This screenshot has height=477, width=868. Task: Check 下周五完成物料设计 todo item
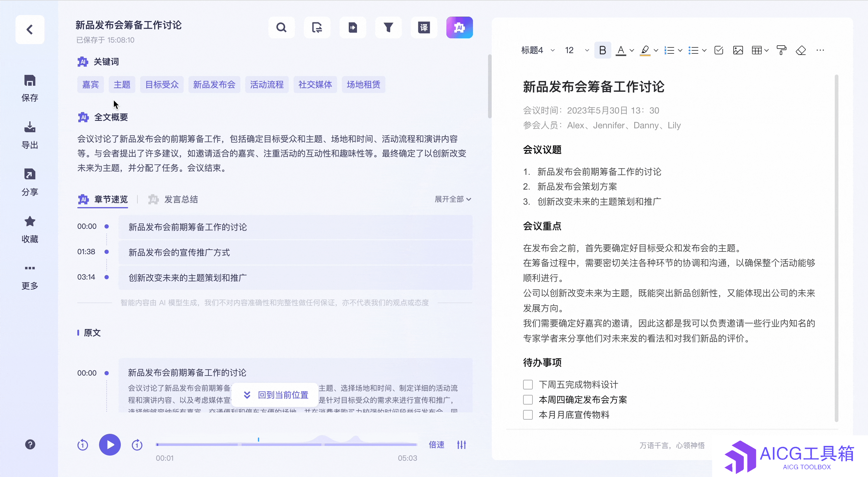click(x=528, y=384)
